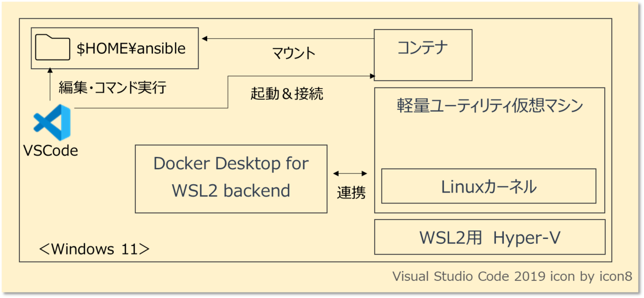Click the folder icon beside $HOME¥ansible
Screen dimensions: 644x298
tap(52, 48)
